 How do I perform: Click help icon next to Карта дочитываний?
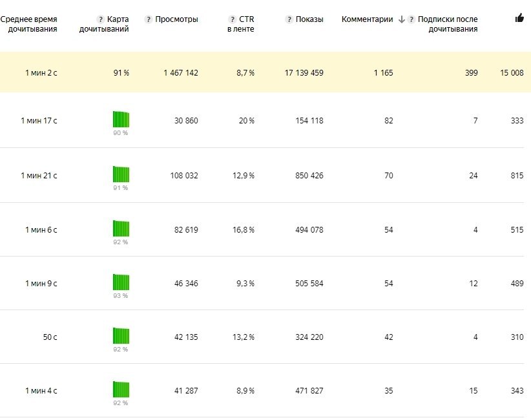[100, 19]
